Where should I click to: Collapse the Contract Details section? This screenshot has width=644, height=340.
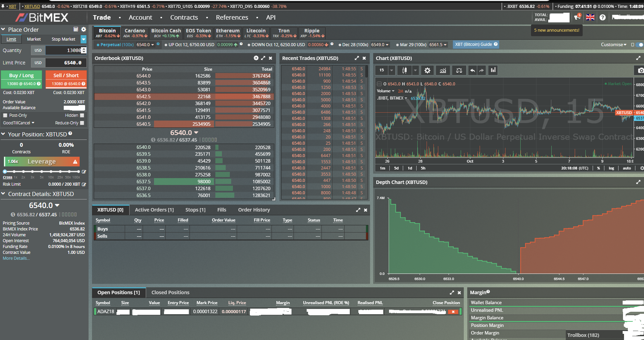click(3, 194)
